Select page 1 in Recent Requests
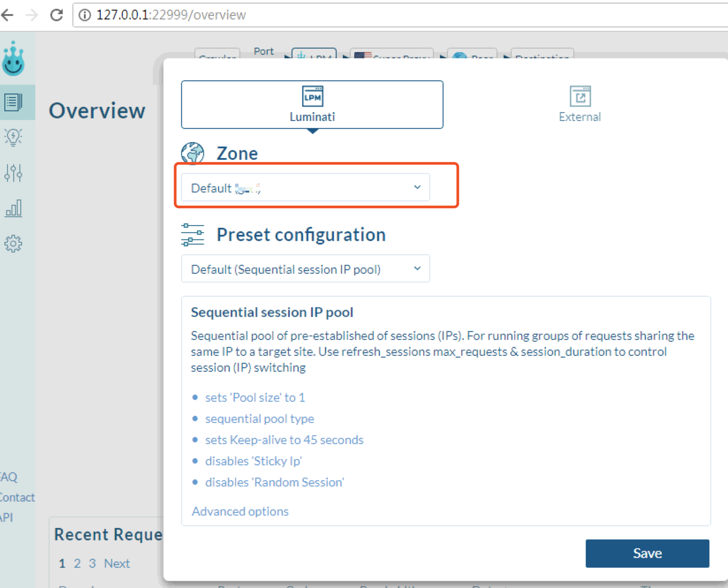This screenshot has height=588, width=728. 62,563
